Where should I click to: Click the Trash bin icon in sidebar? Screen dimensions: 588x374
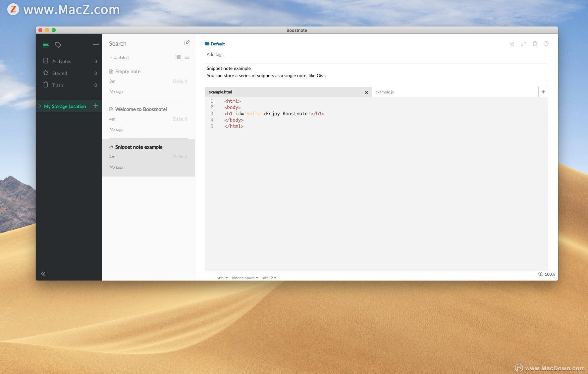46,84
